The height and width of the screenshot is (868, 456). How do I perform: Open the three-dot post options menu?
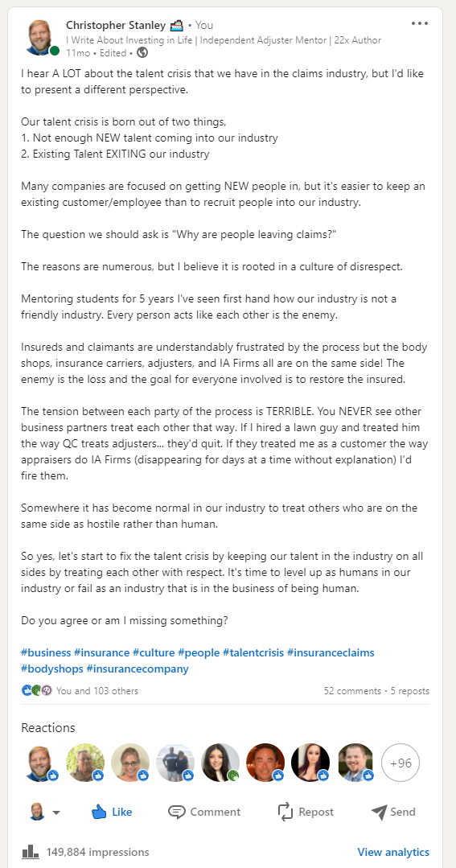click(x=420, y=24)
